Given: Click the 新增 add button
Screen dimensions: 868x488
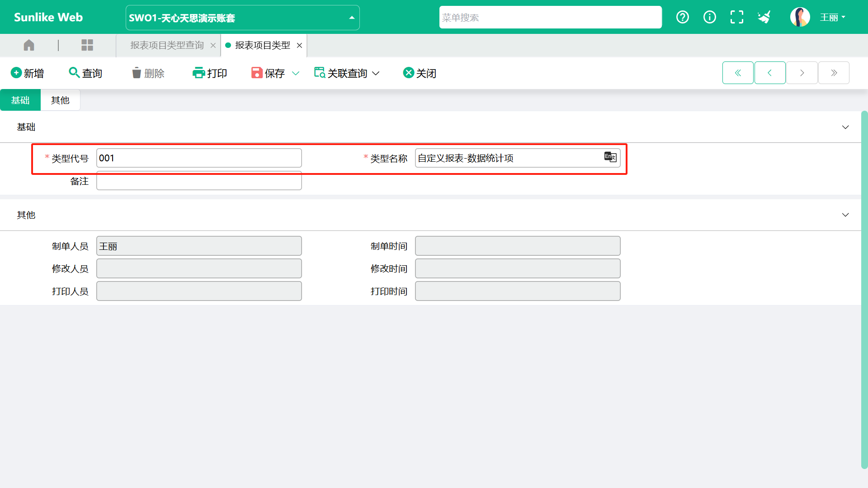Looking at the screenshot, I should pos(27,73).
